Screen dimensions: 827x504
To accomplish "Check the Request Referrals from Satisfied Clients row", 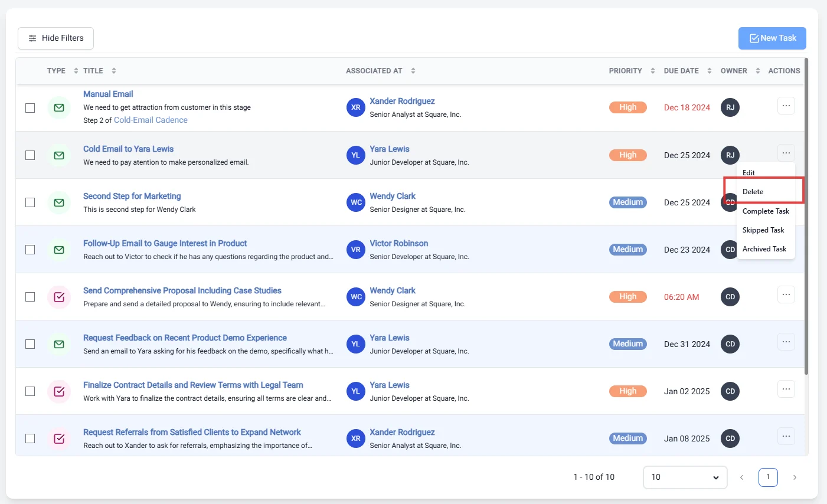I will point(30,438).
